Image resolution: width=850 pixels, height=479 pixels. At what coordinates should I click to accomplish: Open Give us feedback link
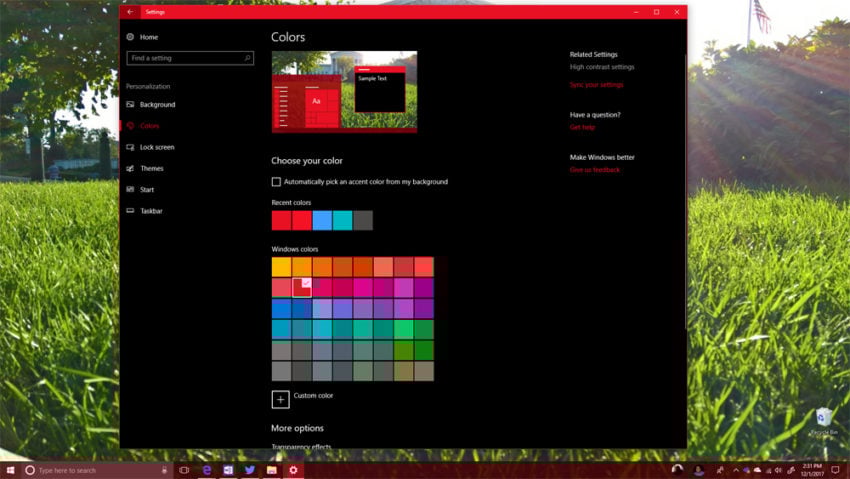click(x=595, y=170)
